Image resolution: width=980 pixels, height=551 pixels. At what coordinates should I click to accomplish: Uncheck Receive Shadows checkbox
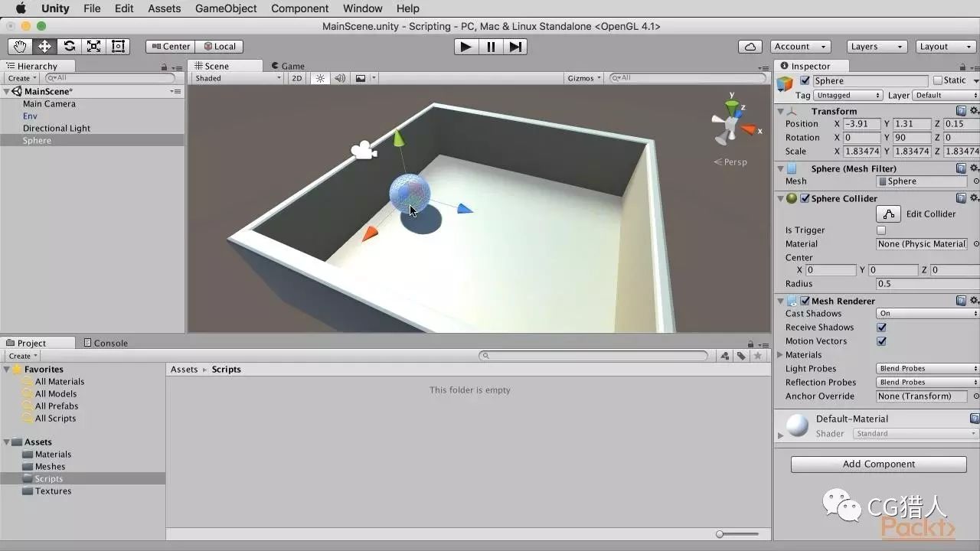point(881,328)
